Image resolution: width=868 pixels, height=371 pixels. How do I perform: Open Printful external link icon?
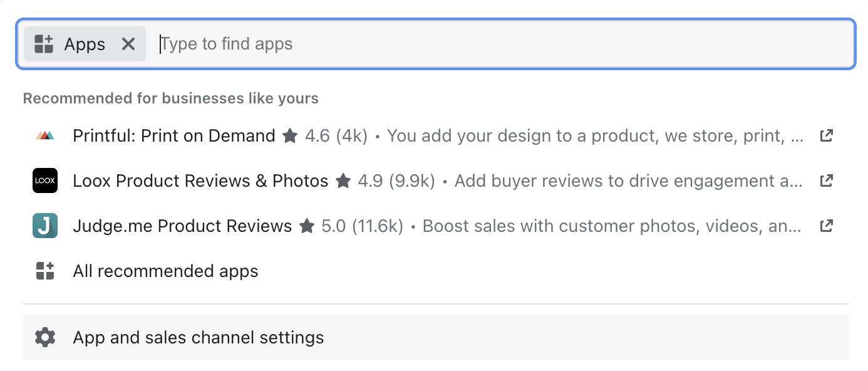coord(827,135)
